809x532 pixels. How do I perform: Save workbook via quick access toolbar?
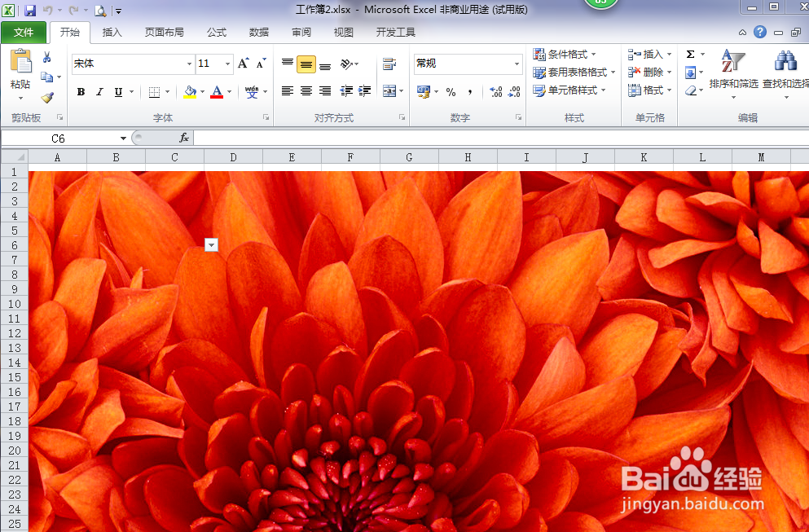[x=30, y=10]
